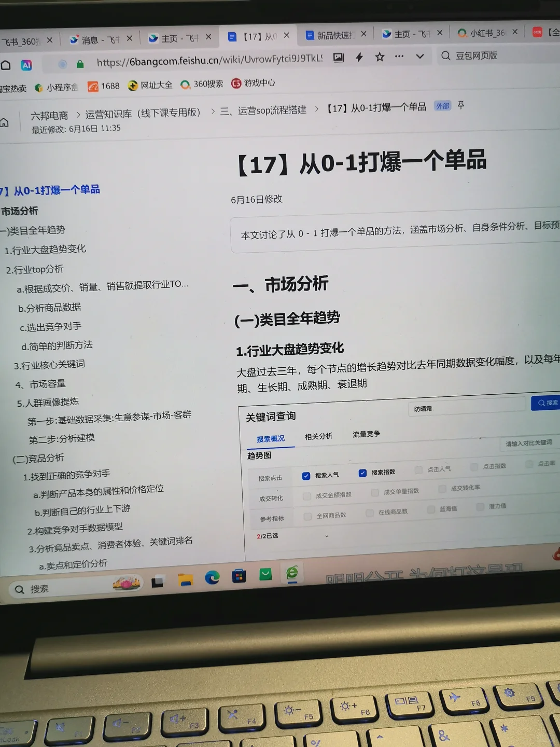Screen dimensions: 560x747
Task: Jump to b.分析商品数据 in the outline
Action: click(x=50, y=308)
